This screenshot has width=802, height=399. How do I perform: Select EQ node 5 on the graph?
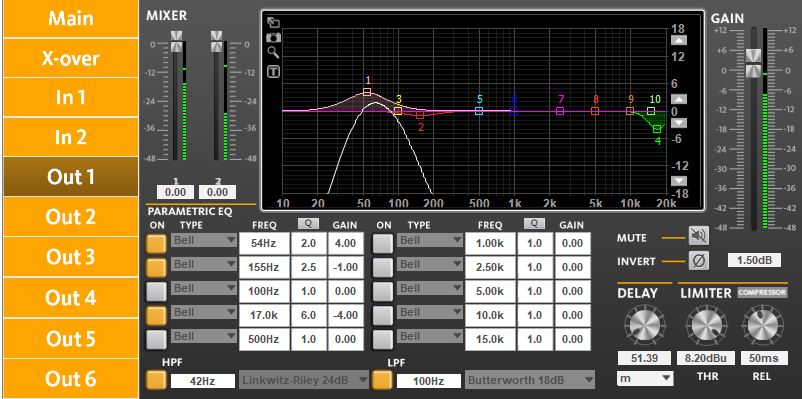point(479,110)
